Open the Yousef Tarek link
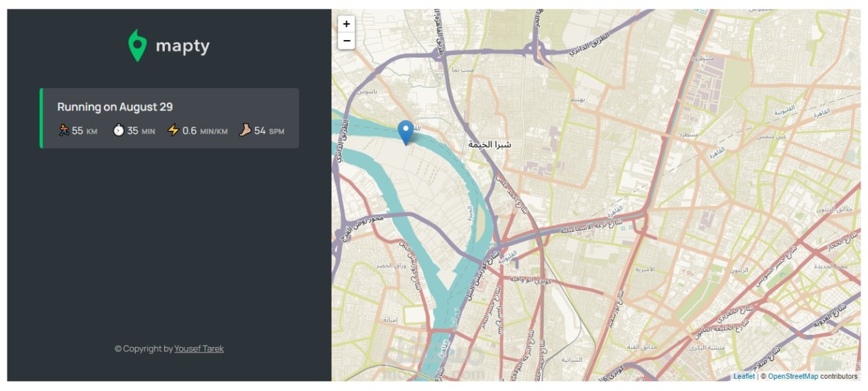 click(199, 349)
